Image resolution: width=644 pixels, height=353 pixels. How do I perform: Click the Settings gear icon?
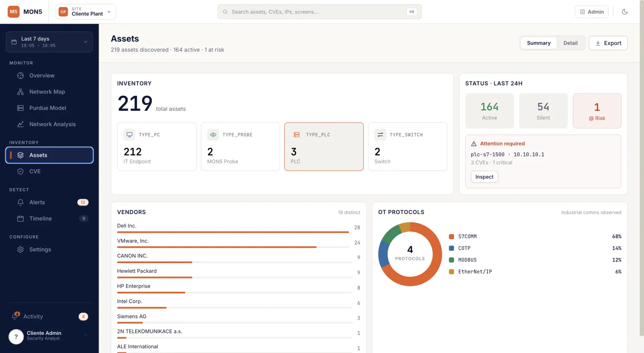[x=21, y=249]
